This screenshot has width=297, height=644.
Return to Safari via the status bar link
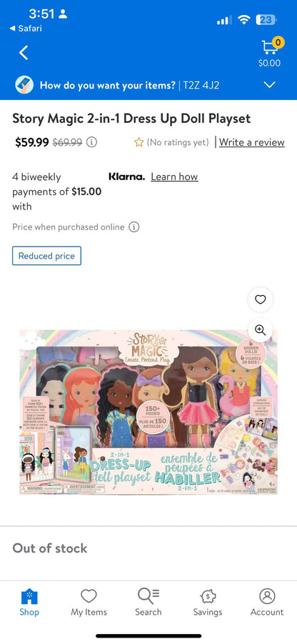click(26, 29)
